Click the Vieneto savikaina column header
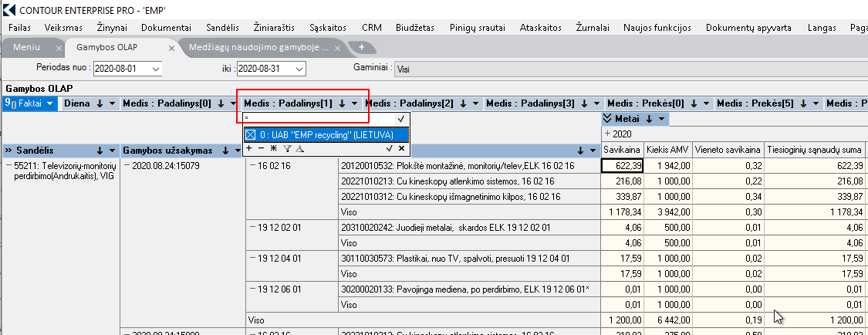The height and width of the screenshot is (335, 868). [x=728, y=150]
